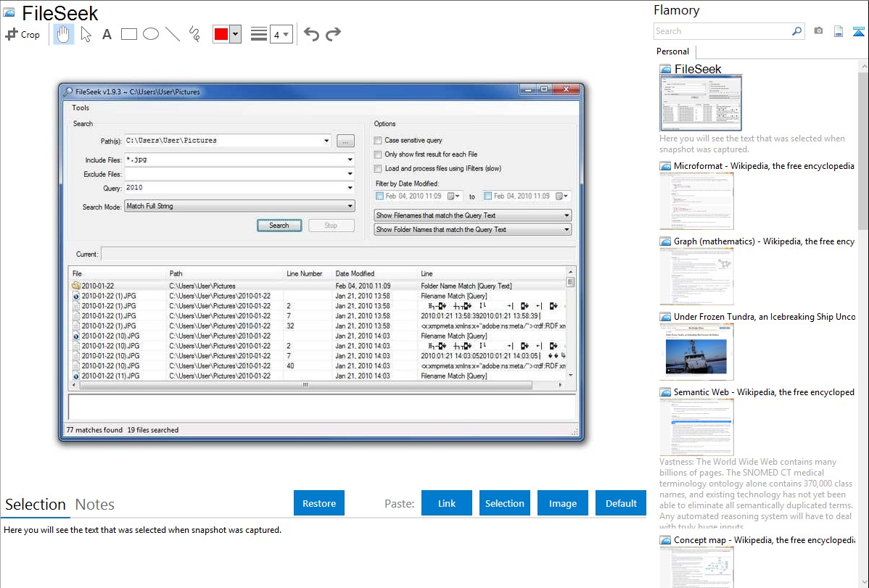Undo the last annotation
The height and width of the screenshot is (588, 869).
click(x=311, y=34)
